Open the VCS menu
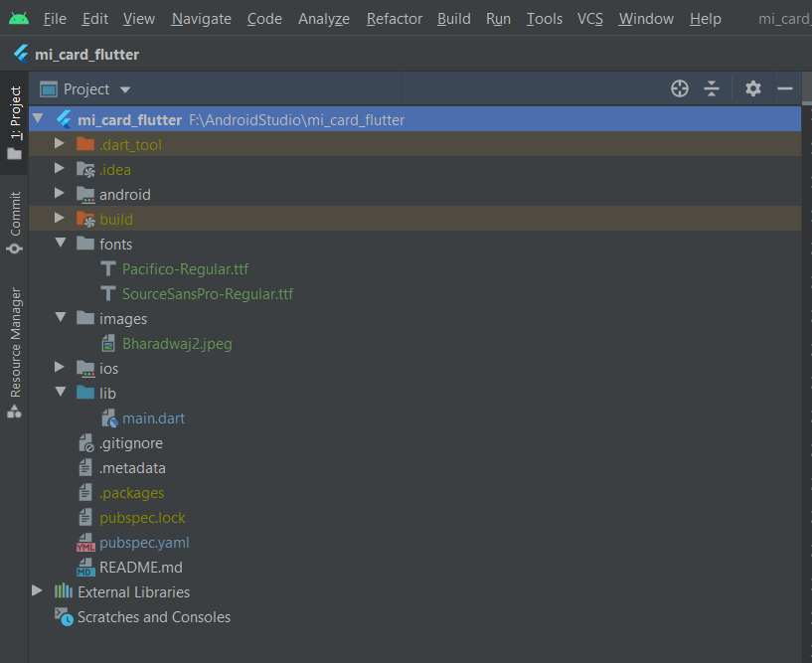This screenshot has width=812, height=663. (589, 19)
